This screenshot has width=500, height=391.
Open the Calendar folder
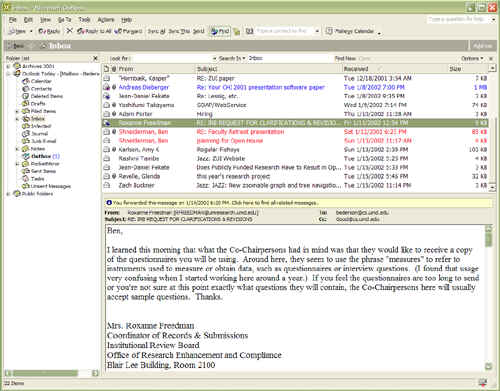tap(41, 81)
